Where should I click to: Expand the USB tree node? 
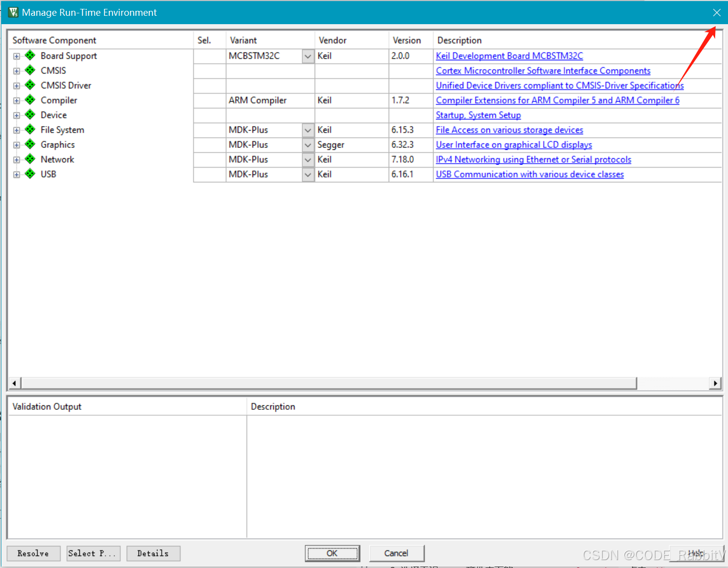tap(17, 175)
